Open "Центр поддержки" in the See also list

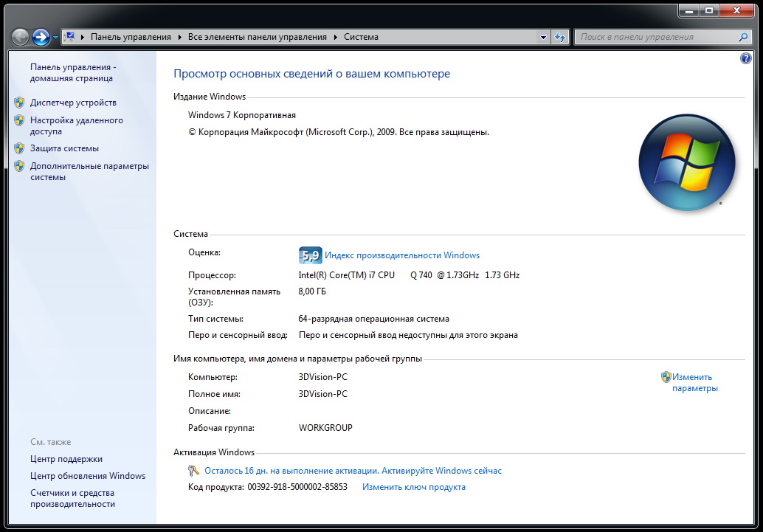click(x=66, y=459)
